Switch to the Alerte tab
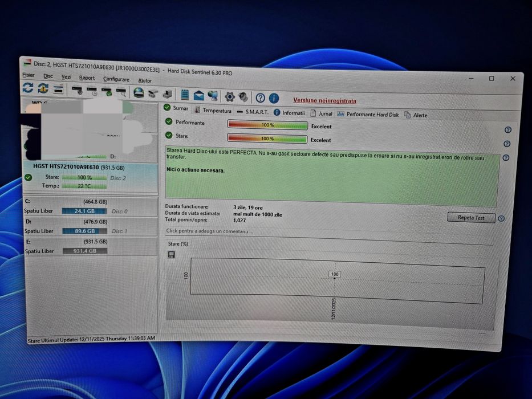Image resolution: width=532 pixels, height=399 pixels. (x=416, y=115)
